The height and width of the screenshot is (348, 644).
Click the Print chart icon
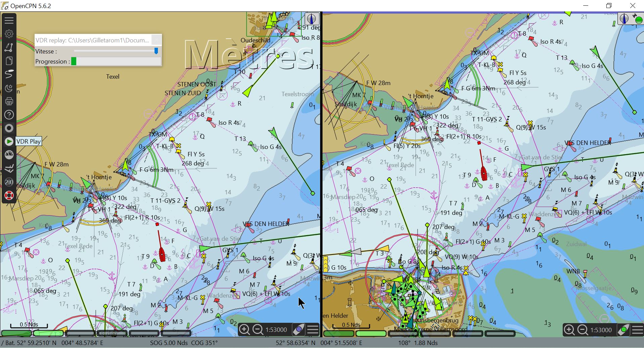pyautogui.click(x=9, y=101)
